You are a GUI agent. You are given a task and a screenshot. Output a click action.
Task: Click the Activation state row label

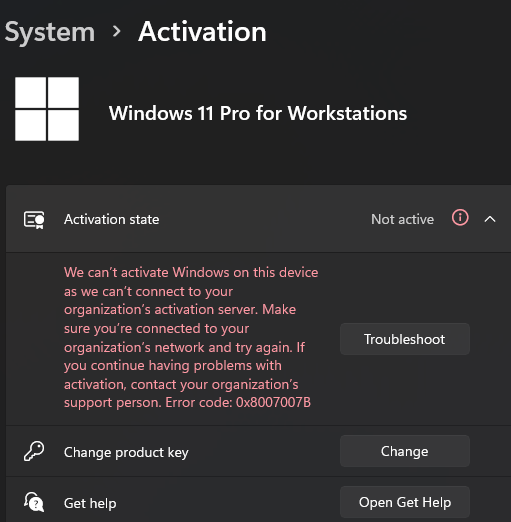point(112,219)
